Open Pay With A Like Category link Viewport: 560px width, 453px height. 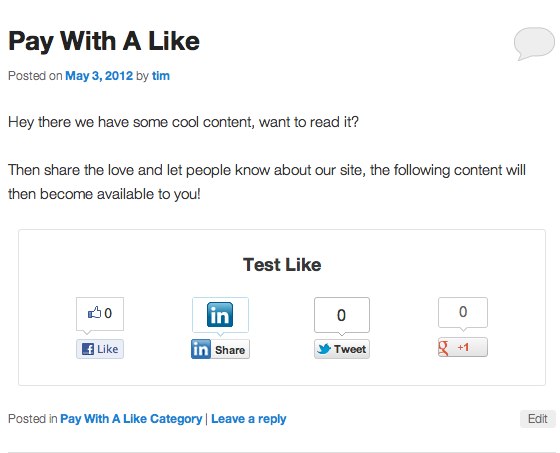point(131,419)
